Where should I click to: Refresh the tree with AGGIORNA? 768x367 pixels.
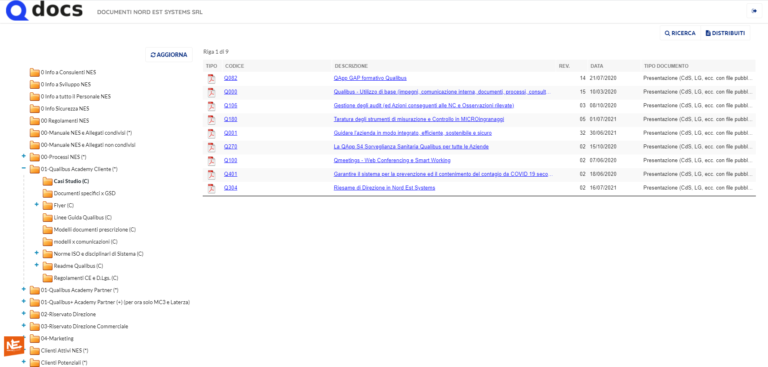coord(169,55)
